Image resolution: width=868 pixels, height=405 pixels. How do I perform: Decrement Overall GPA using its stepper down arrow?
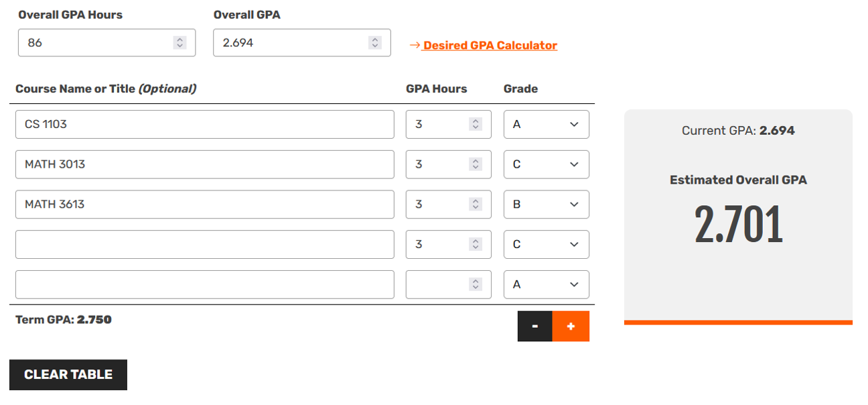click(x=374, y=46)
